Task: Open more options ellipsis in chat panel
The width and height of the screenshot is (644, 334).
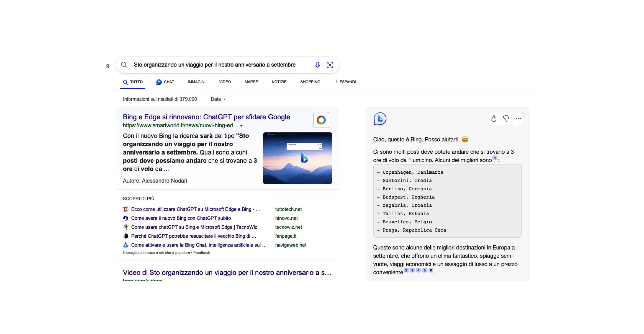Action: (x=518, y=119)
